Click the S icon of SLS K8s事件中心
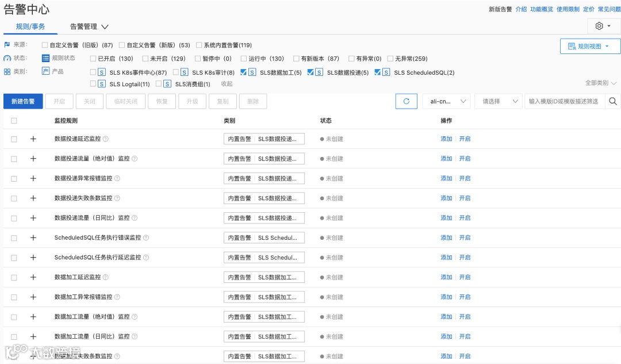This screenshot has height=364, width=621. pyautogui.click(x=102, y=72)
